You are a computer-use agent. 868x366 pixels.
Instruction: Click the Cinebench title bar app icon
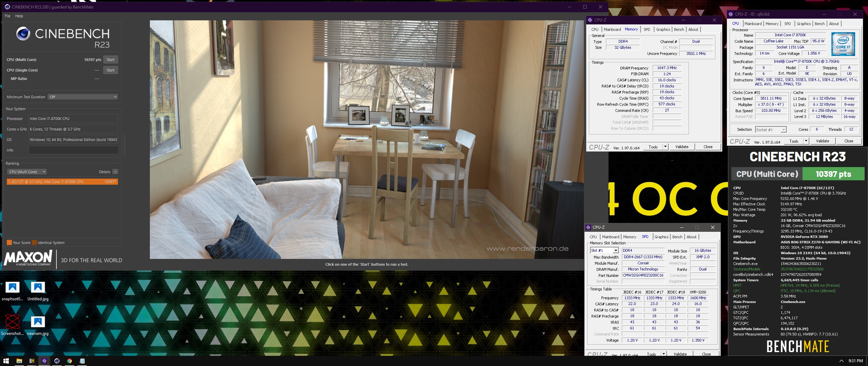(x=7, y=7)
